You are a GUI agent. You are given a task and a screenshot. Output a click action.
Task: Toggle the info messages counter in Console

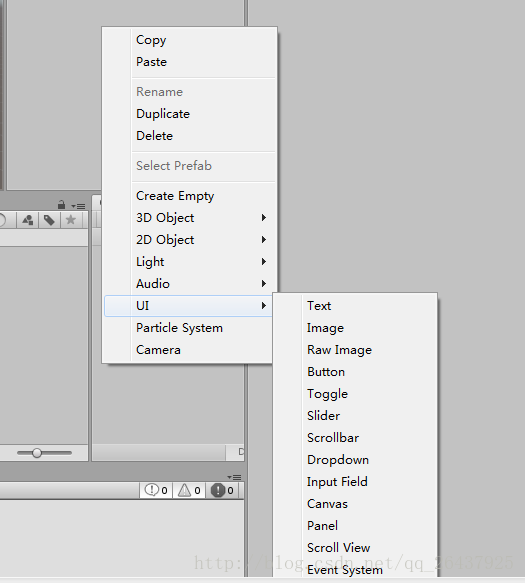156,490
